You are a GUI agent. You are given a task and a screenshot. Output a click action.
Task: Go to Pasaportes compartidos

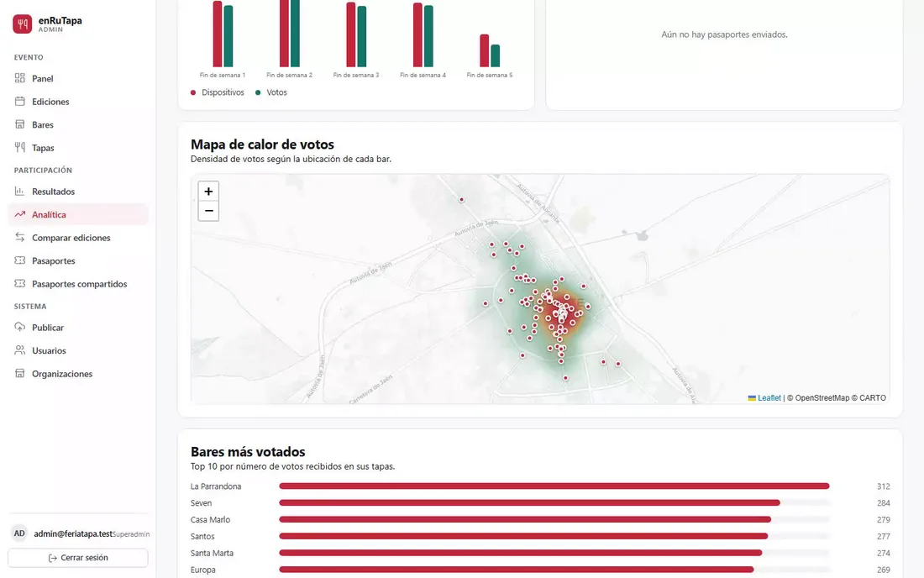pyautogui.click(x=78, y=283)
